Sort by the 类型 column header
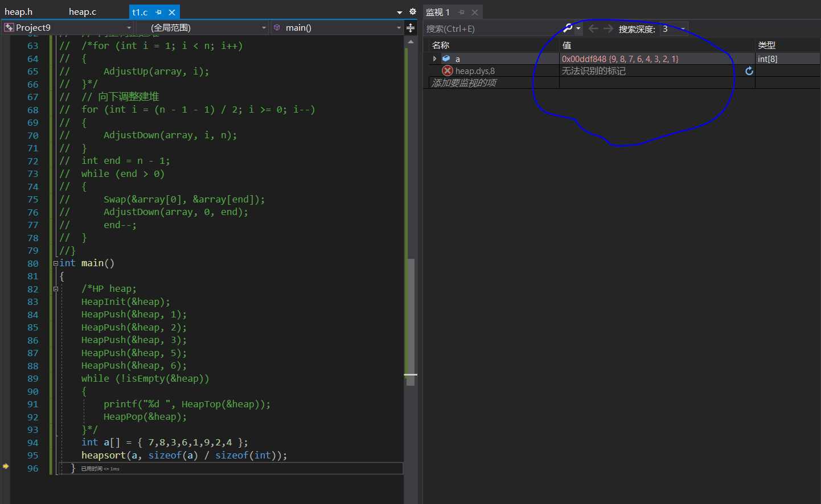Screen dimensions: 821x504 coord(766,45)
